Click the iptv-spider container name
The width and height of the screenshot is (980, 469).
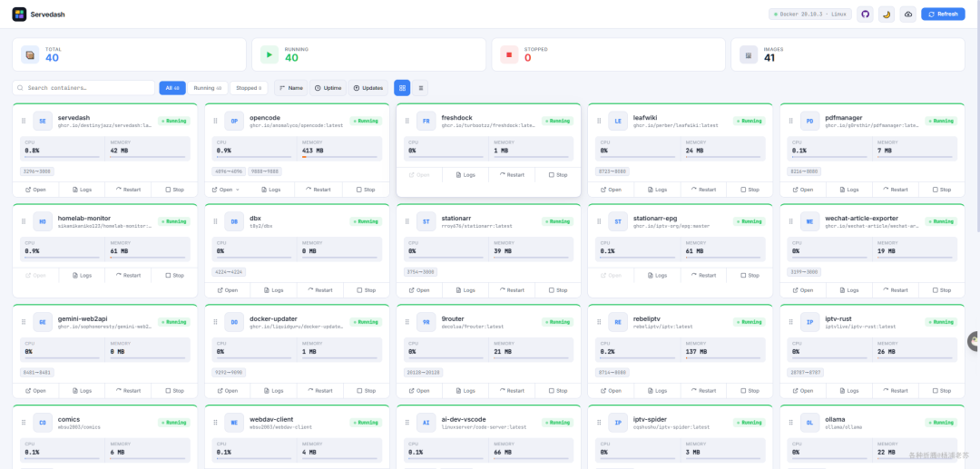pyautogui.click(x=652, y=419)
